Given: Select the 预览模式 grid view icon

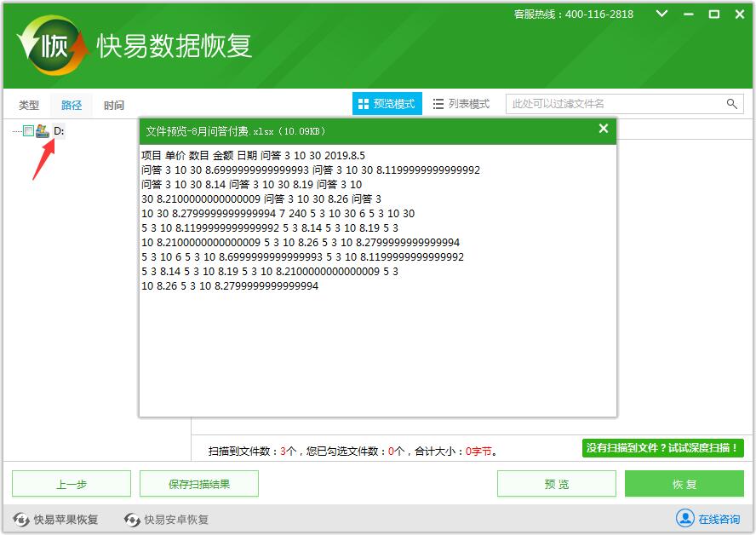Looking at the screenshot, I should click(x=364, y=104).
